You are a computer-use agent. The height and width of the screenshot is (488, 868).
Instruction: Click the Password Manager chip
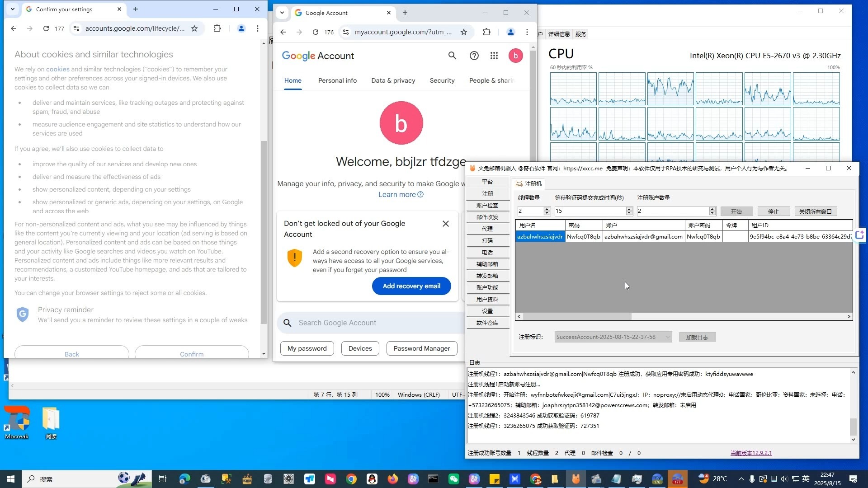click(x=422, y=348)
